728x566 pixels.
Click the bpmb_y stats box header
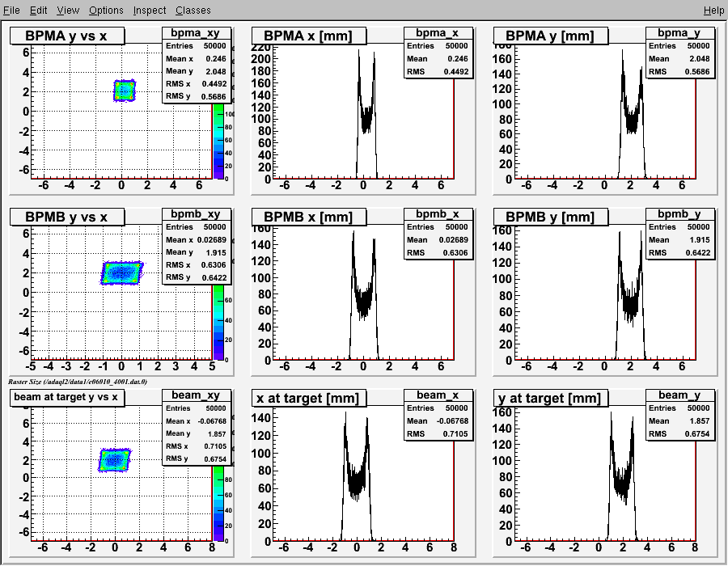679,214
